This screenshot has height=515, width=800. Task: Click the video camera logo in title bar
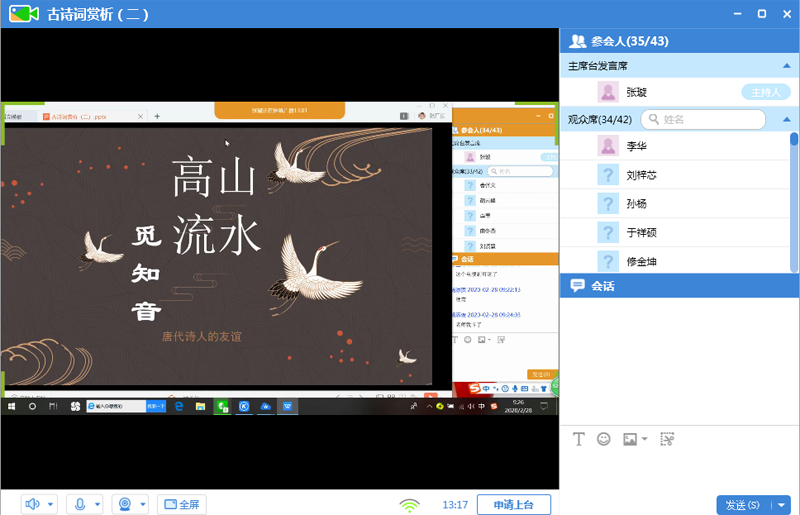pyautogui.click(x=22, y=14)
